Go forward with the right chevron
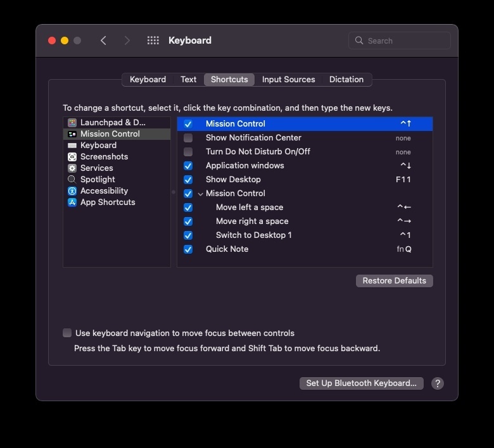The height and width of the screenshot is (448, 494). pyautogui.click(x=127, y=40)
